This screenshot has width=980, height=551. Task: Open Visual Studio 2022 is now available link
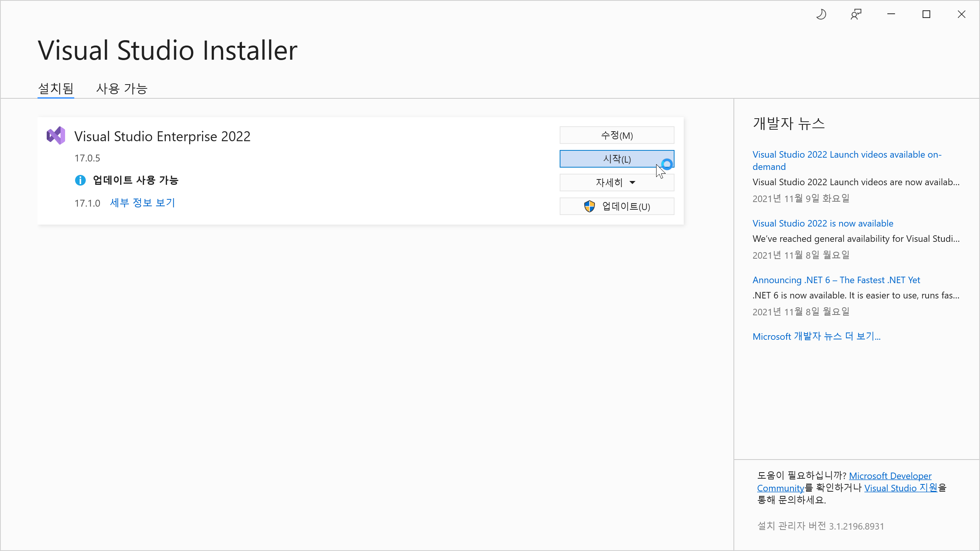[823, 223]
